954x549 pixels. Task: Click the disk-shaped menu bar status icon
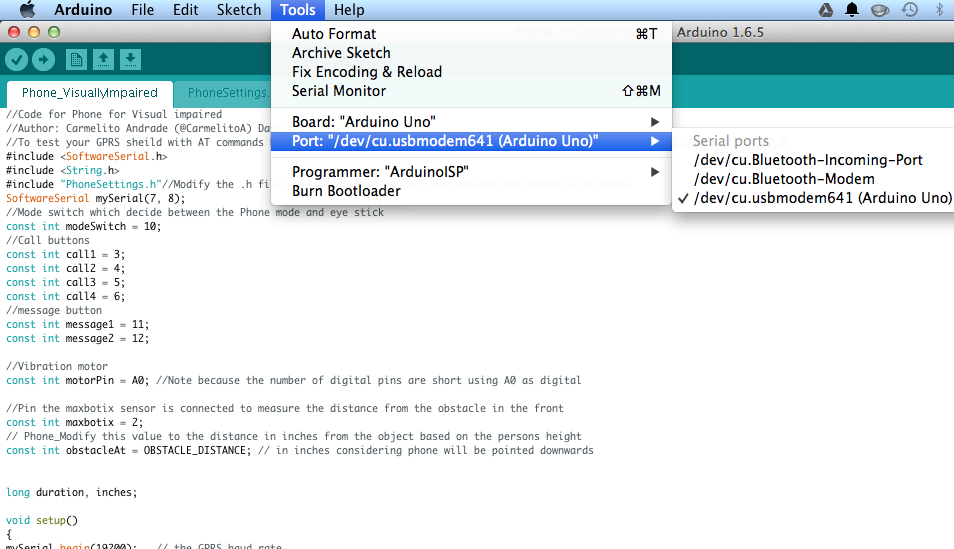click(x=880, y=10)
